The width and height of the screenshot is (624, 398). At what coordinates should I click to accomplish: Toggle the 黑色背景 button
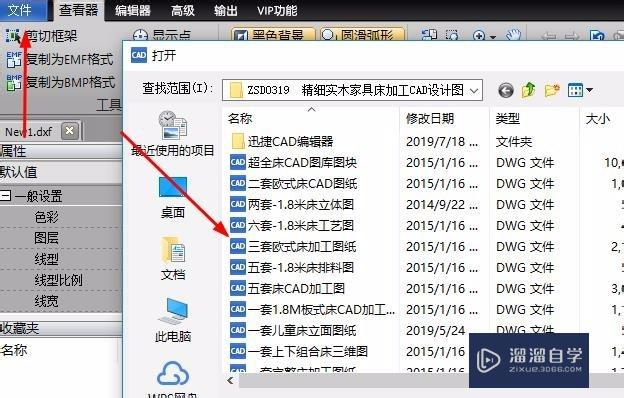[x=273, y=35]
